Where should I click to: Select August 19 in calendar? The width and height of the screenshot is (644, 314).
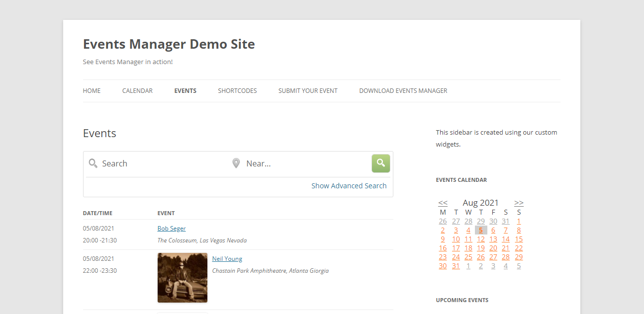(480, 248)
